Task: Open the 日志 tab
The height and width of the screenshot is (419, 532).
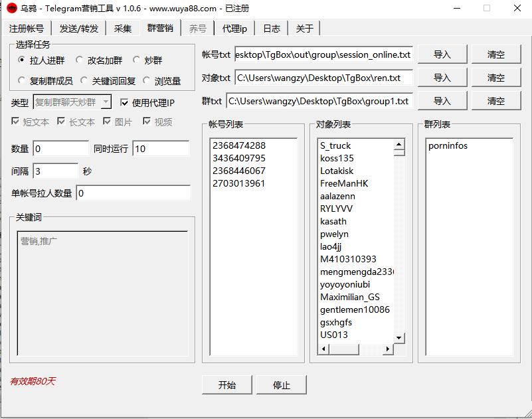Action: [272, 29]
